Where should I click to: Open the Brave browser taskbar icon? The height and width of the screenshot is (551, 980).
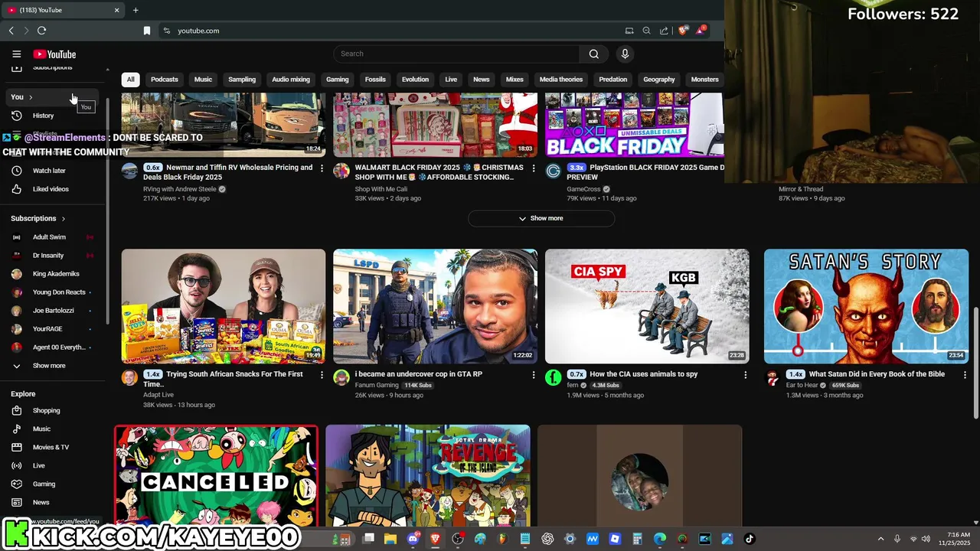pos(436,539)
